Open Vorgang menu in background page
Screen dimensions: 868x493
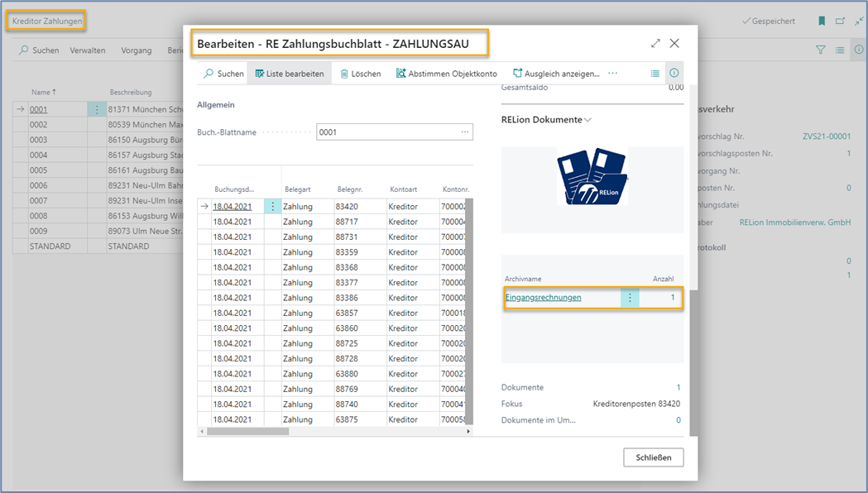point(137,50)
